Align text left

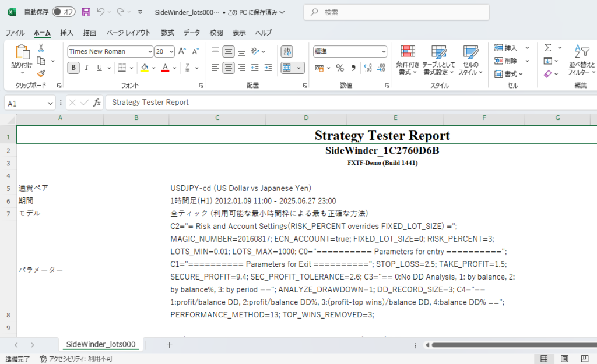tap(215, 68)
